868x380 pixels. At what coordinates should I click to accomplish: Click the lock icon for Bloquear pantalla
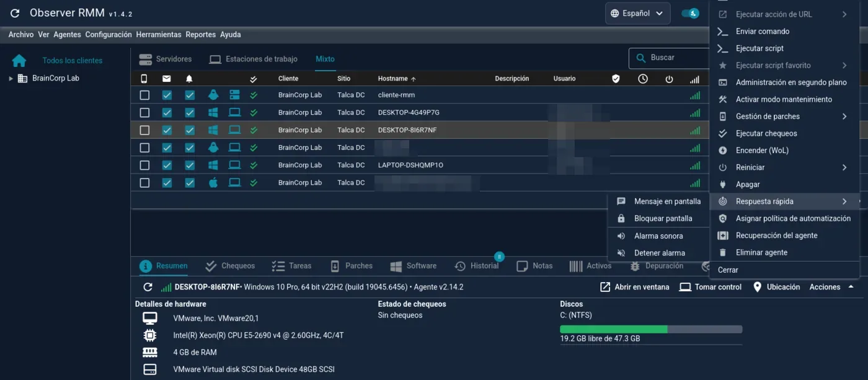click(x=621, y=218)
